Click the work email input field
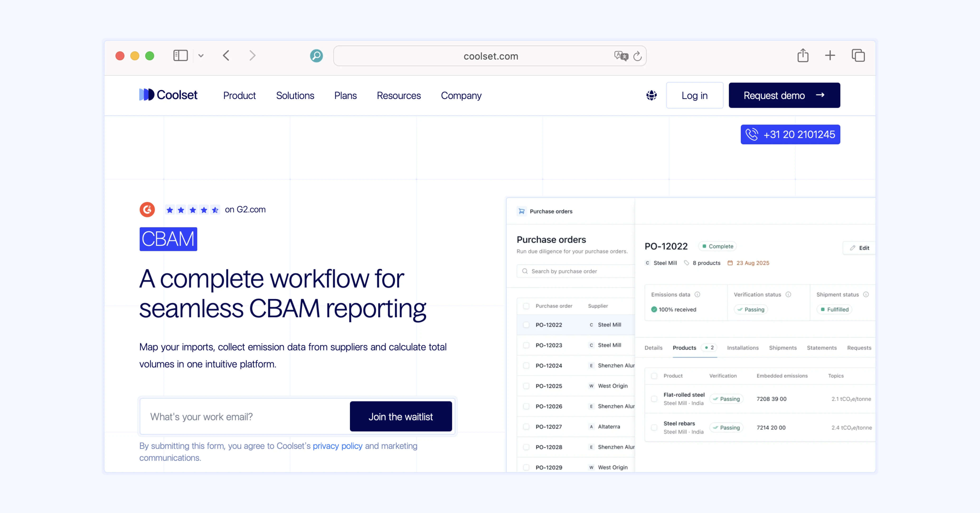 (x=245, y=416)
